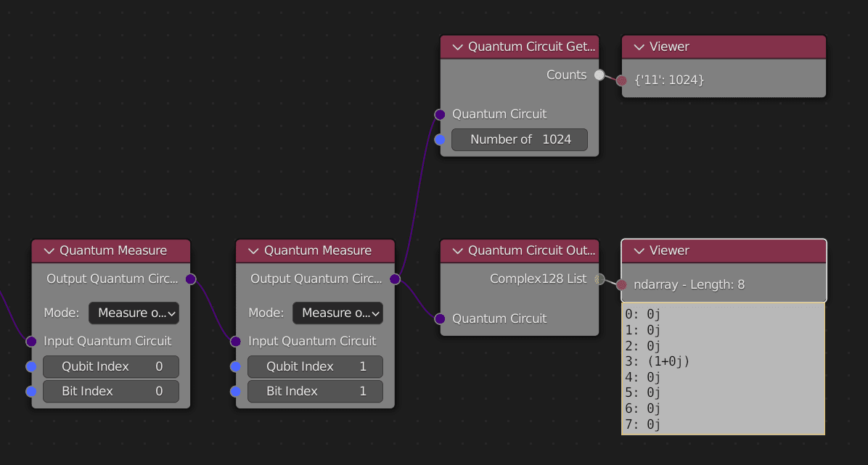Click input socket of the ndarray viewer
Image resolution: width=868 pixels, height=465 pixels.
621,284
